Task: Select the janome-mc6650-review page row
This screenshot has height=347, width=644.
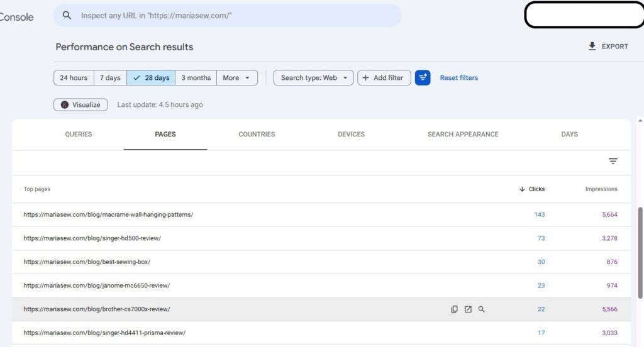Action: [x=321, y=285]
